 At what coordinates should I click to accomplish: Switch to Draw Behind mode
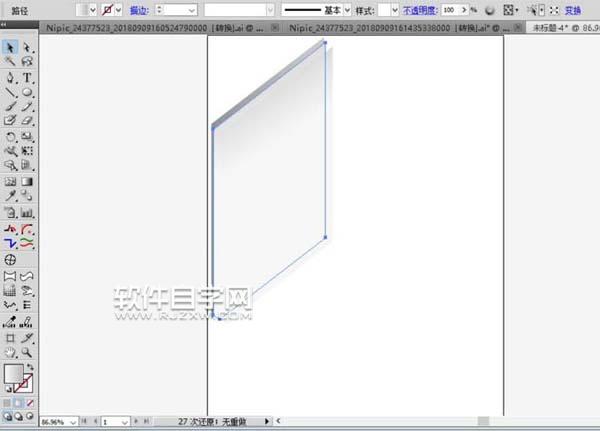click(18, 416)
